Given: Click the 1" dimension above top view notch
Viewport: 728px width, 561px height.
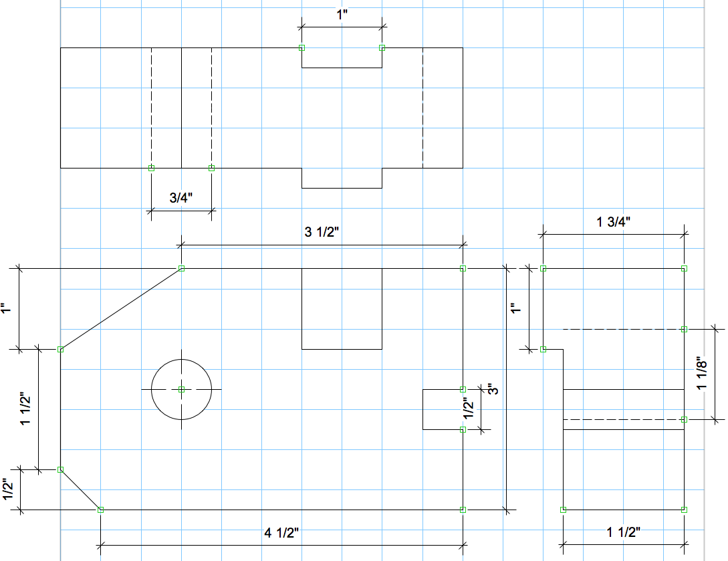Looking at the screenshot, I should tap(342, 14).
